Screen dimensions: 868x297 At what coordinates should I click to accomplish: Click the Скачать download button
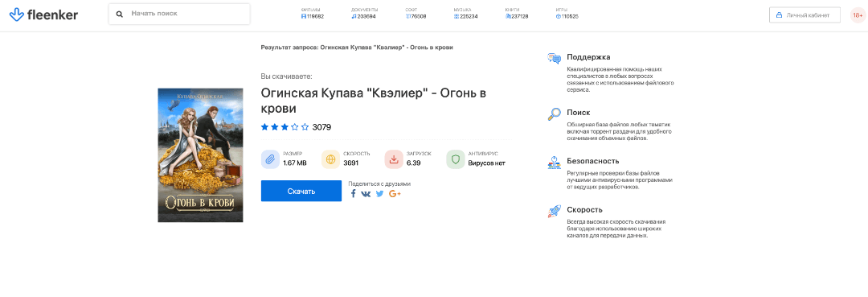[x=301, y=192]
